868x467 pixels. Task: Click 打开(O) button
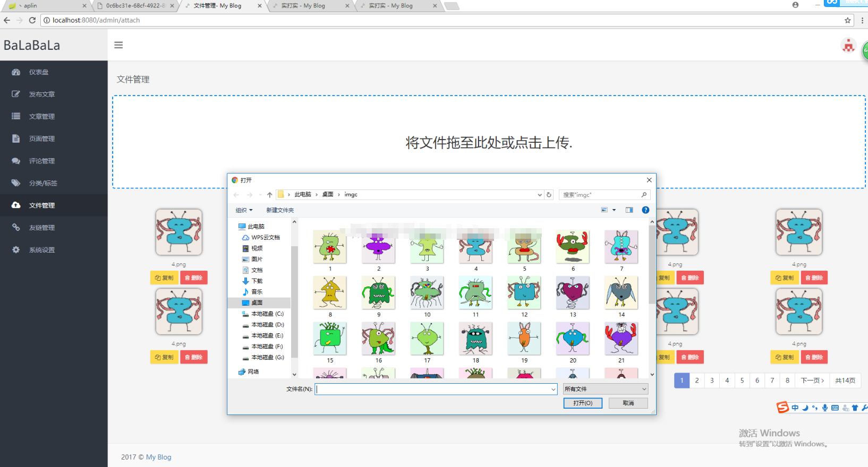(x=583, y=403)
